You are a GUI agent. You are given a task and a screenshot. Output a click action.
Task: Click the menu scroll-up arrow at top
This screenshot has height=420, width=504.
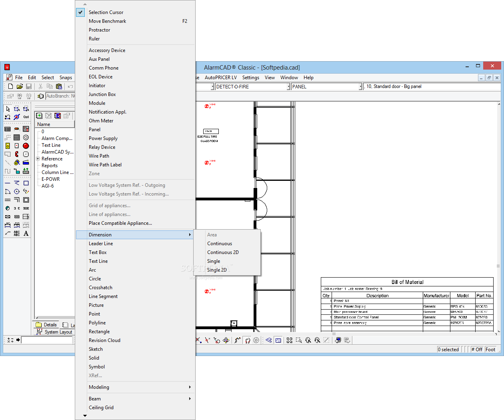(x=85, y=4)
